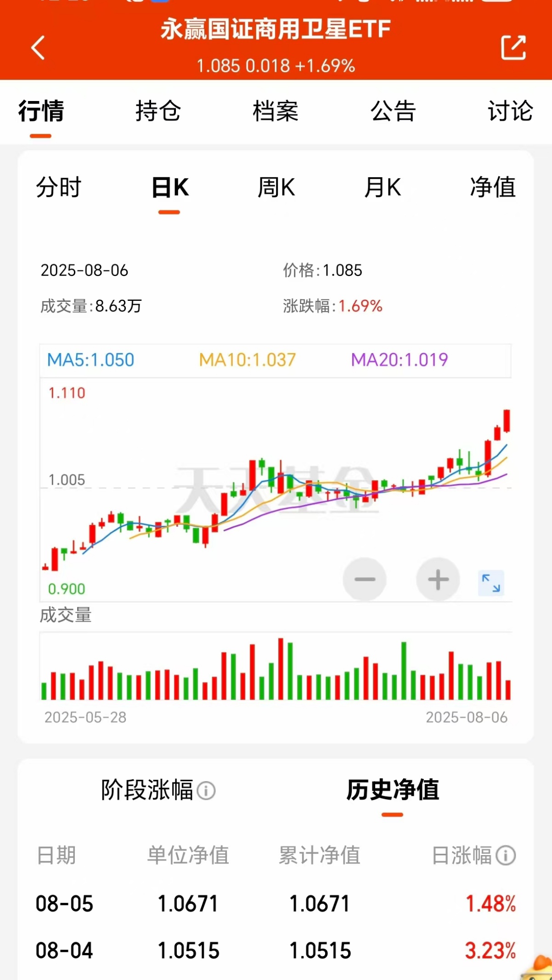Screen dimensions: 552x980
Task: Select 日K chart view
Action: [170, 187]
